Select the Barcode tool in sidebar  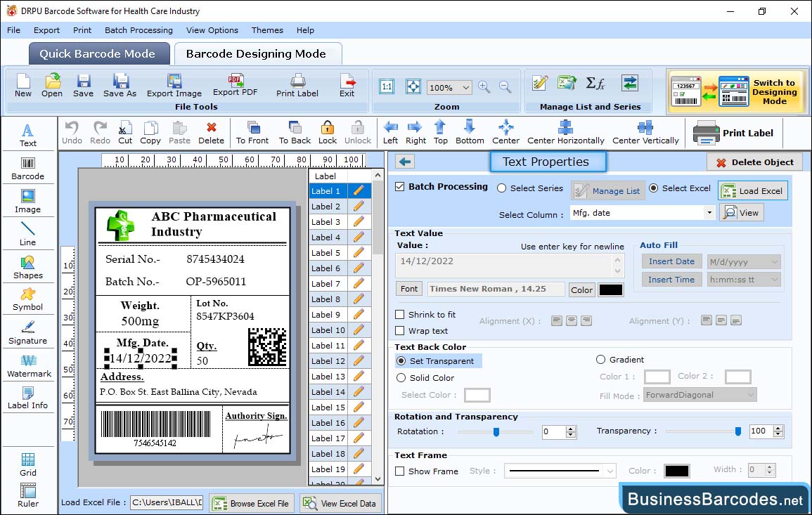click(x=28, y=168)
